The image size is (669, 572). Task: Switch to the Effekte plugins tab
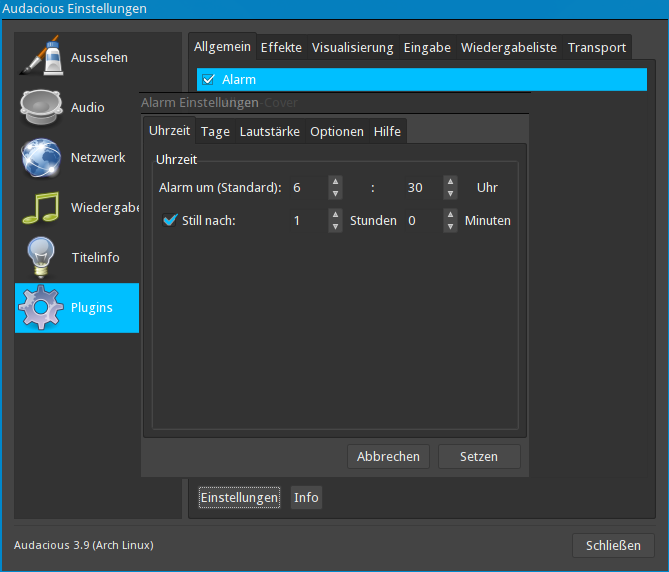pos(281,47)
